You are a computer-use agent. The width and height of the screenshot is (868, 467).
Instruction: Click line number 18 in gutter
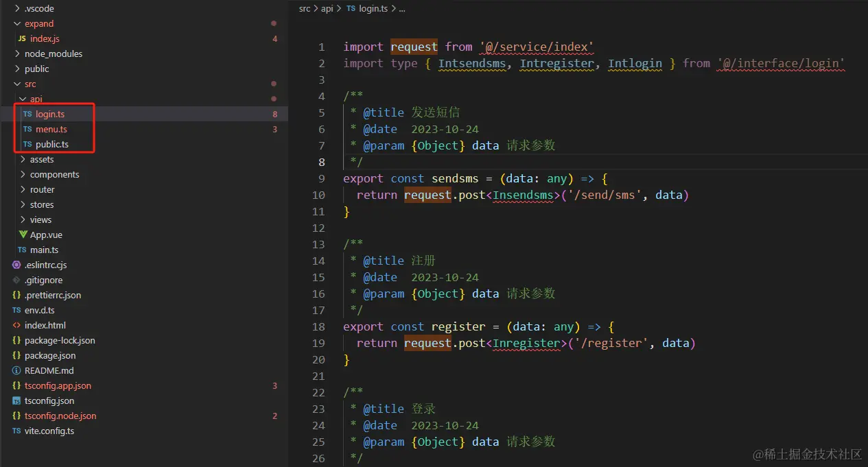(x=318, y=327)
